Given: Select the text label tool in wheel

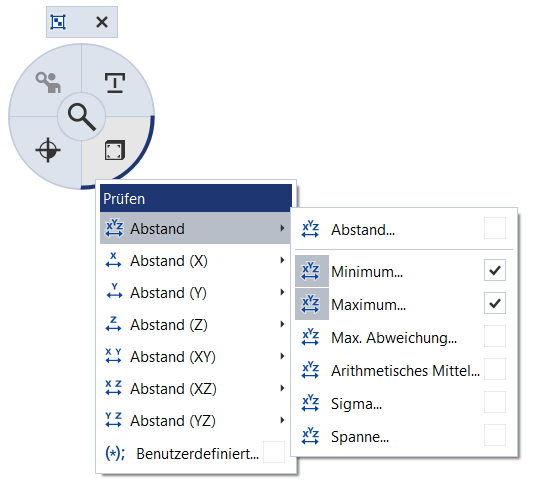Looking at the screenshot, I should 115,83.
